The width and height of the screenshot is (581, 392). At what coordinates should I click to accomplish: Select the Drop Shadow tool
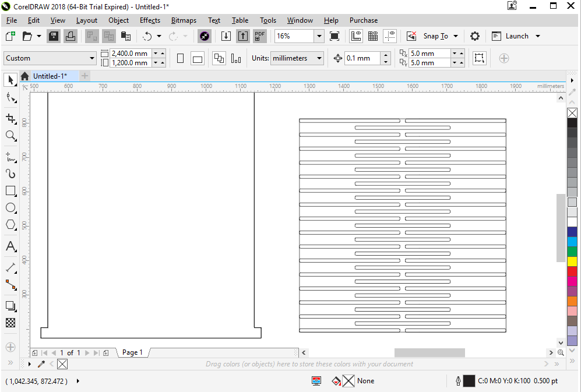(x=10, y=306)
